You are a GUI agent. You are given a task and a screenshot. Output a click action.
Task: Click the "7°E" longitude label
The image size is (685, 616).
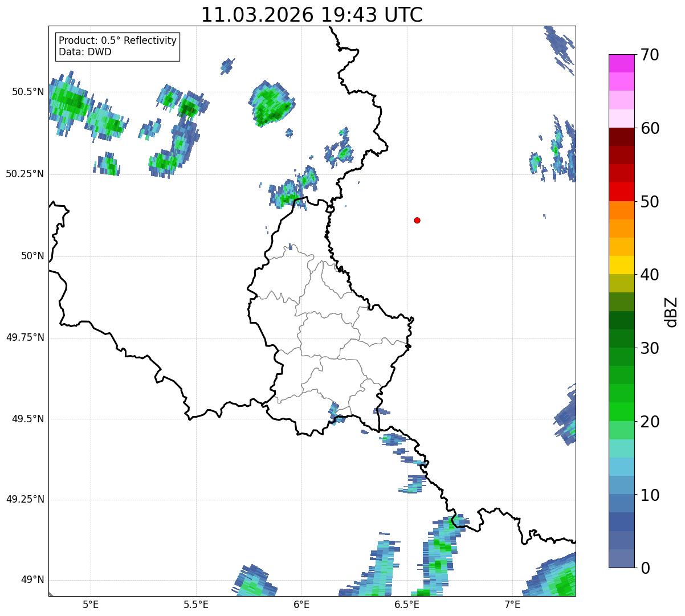tap(512, 605)
